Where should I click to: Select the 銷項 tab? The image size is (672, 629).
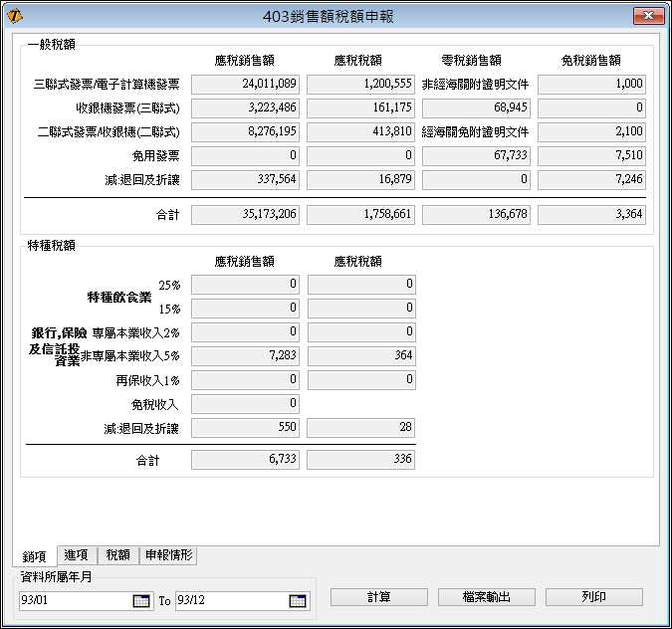click(35, 556)
